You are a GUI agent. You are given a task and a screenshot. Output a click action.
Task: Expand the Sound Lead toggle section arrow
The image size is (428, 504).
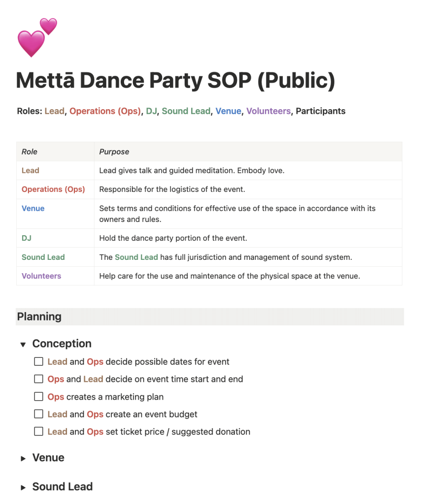[23, 488]
